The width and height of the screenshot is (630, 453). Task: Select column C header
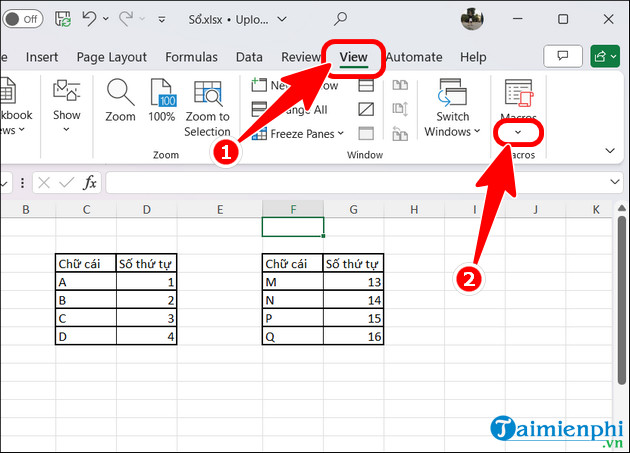point(86,209)
